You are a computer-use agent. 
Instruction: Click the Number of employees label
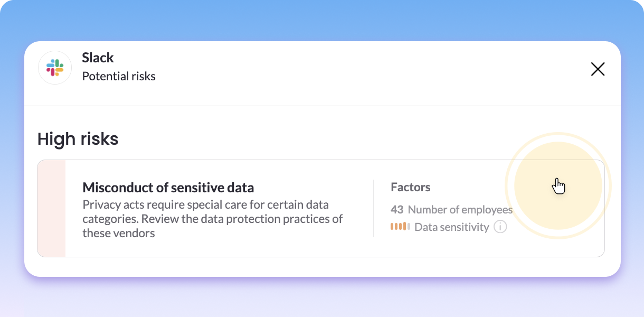click(460, 210)
